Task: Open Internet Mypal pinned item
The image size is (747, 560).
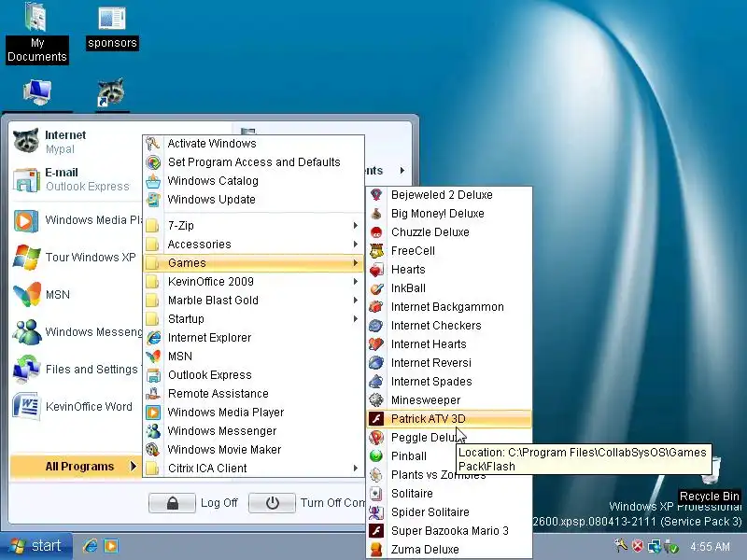Action: (76, 142)
